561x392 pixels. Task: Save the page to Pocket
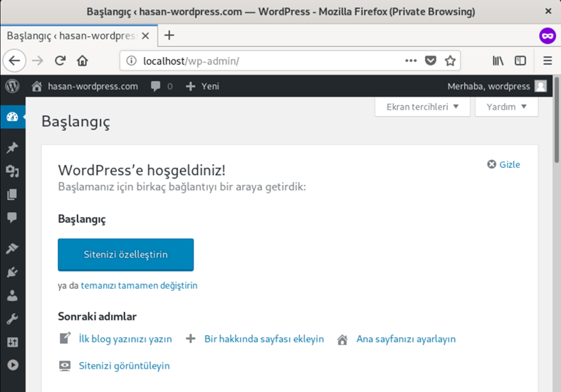click(431, 60)
